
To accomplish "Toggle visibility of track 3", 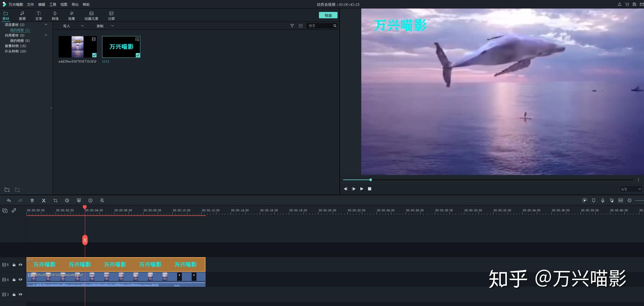I will pos(20,294).
